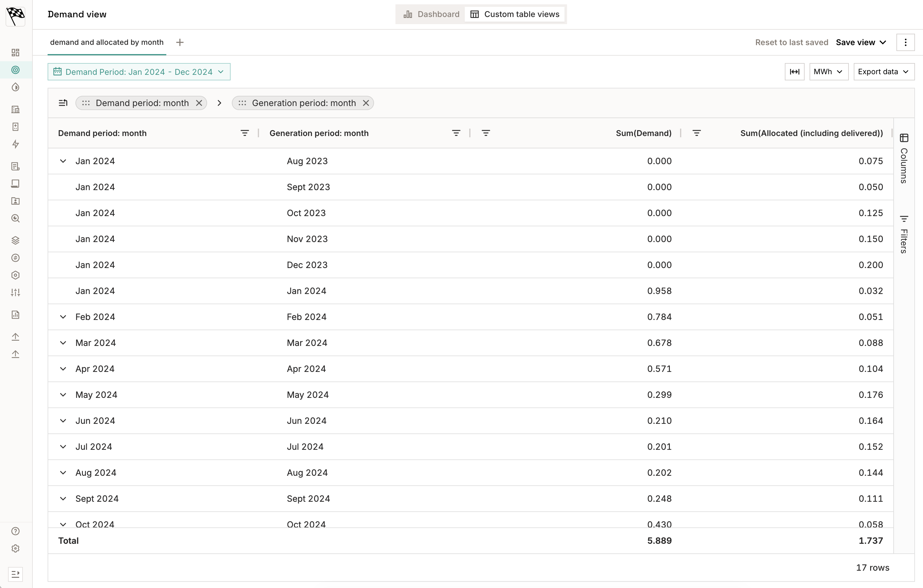
Task: Expand the sidebar with bottom arrow icon
Action: point(15,574)
